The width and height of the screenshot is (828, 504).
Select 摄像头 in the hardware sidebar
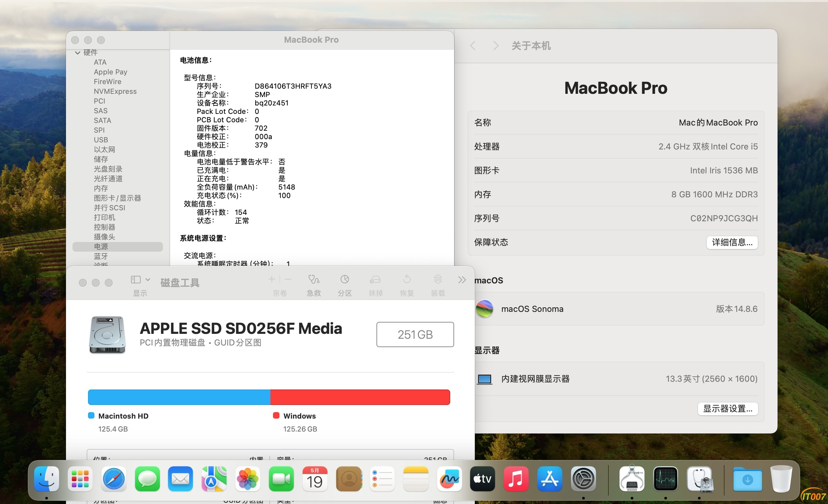coord(104,237)
